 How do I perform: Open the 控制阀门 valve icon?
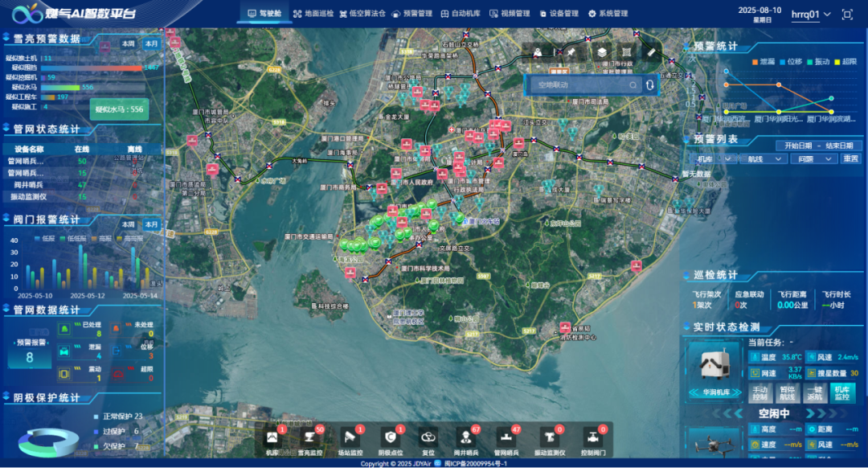(x=592, y=437)
